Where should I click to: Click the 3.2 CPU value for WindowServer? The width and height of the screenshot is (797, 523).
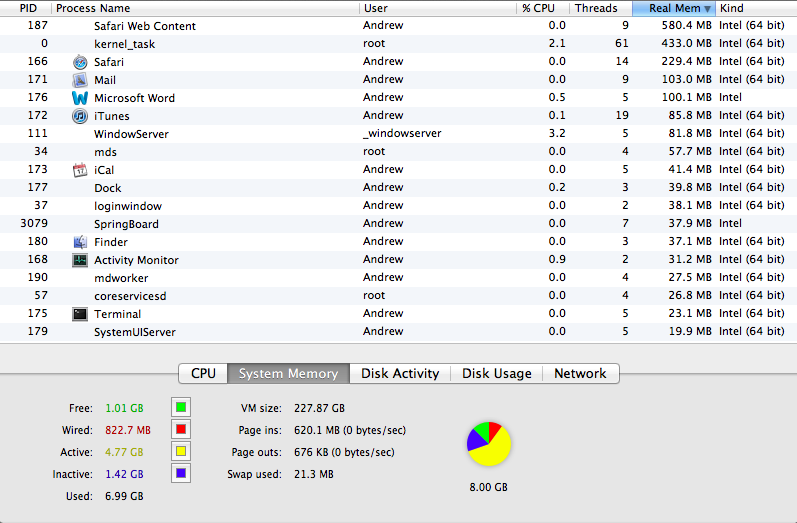point(557,133)
